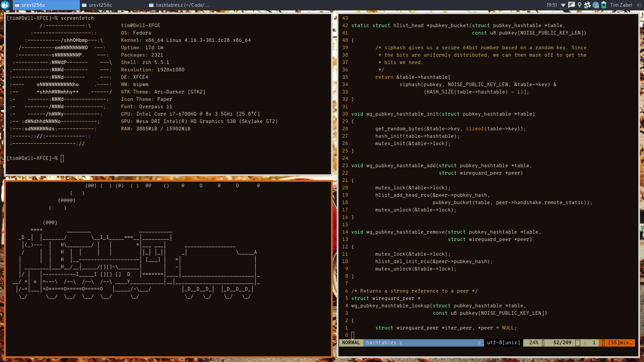Select the hashtables.c taskbar window
This screenshot has width=644, height=362.
coord(180,5)
